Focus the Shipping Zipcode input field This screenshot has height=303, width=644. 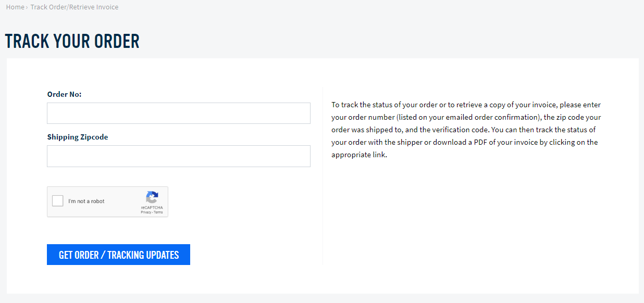coord(179,156)
